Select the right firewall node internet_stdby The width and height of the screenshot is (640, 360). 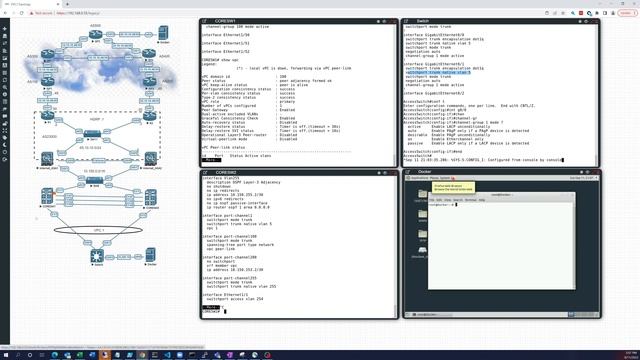point(151,158)
